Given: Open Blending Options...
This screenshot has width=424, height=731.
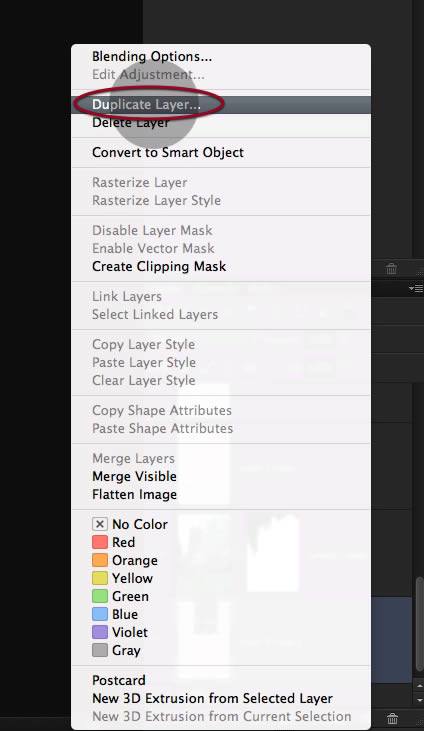Looking at the screenshot, I should 152,56.
